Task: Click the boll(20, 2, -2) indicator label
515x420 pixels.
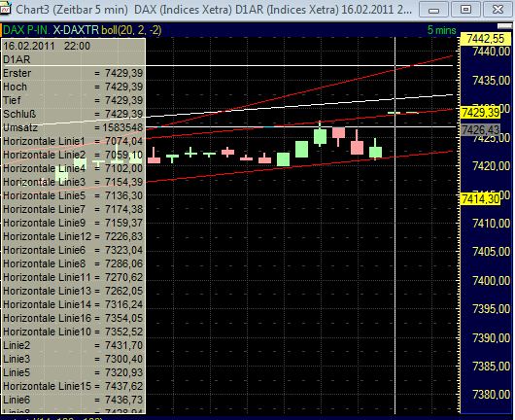Action: pyautogui.click(x=131, y=30)
